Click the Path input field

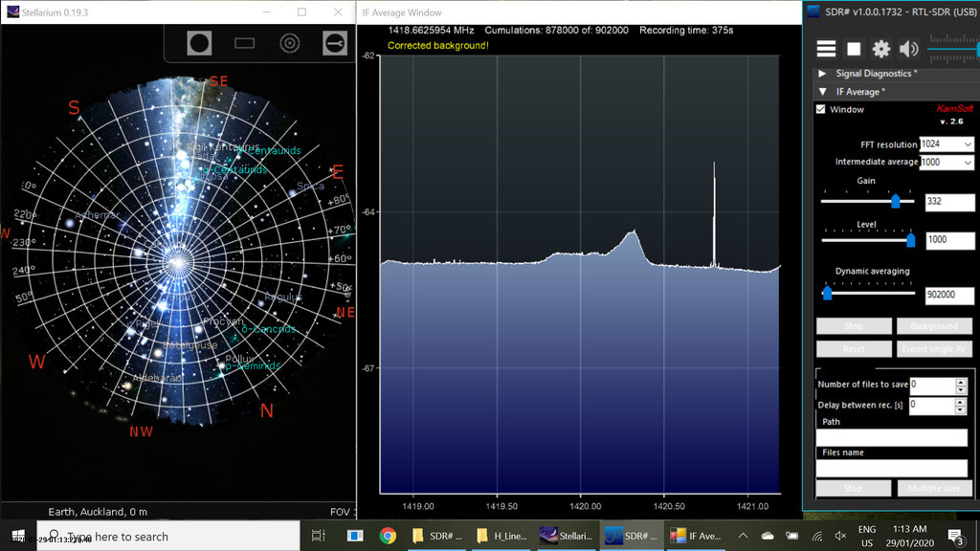tap(892, 437)
